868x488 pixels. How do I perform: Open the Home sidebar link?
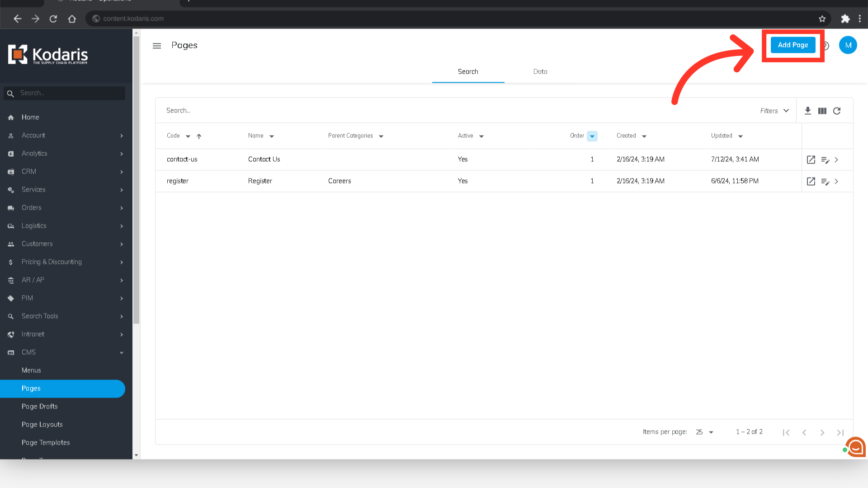pyautogui.click(x=30, y=117)
